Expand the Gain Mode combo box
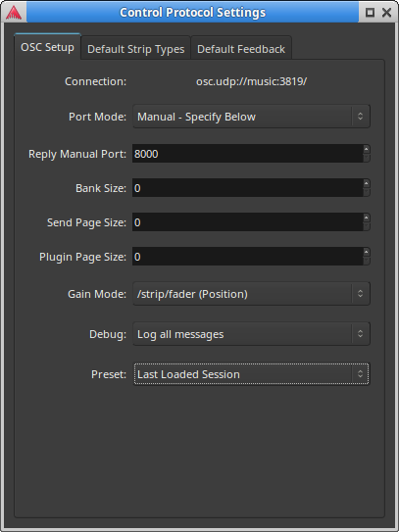The image size is (399, 532). [x=251, y=294]
